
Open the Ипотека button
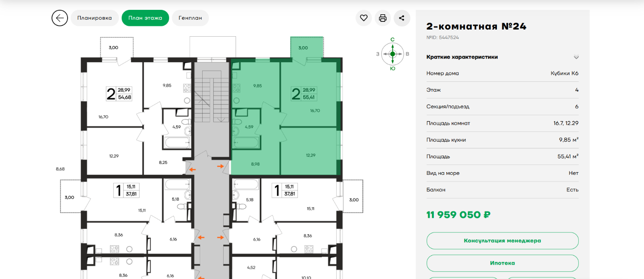(x=502, y=263)
